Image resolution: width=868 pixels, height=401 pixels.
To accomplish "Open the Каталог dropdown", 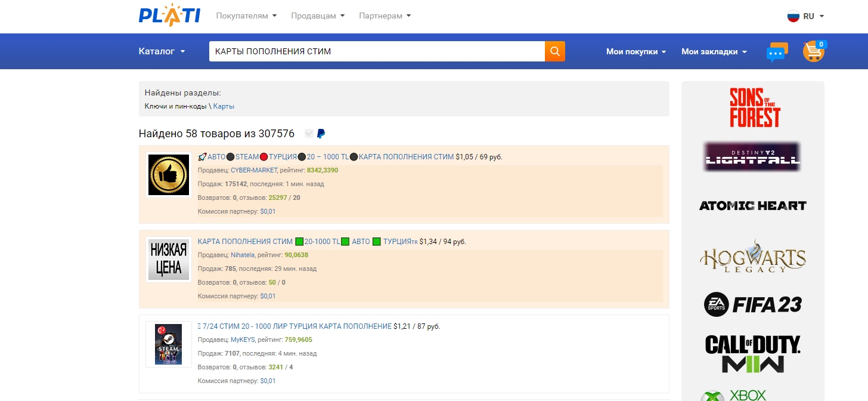I will pyautogui.click(x=162, y=51).
